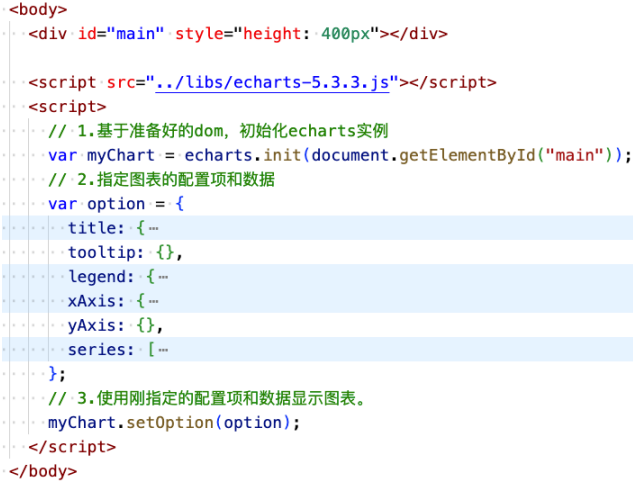The height and width of the screenshot is (482, 633).
Task: Click the opening body tag
Action: [x=38, y=10]
